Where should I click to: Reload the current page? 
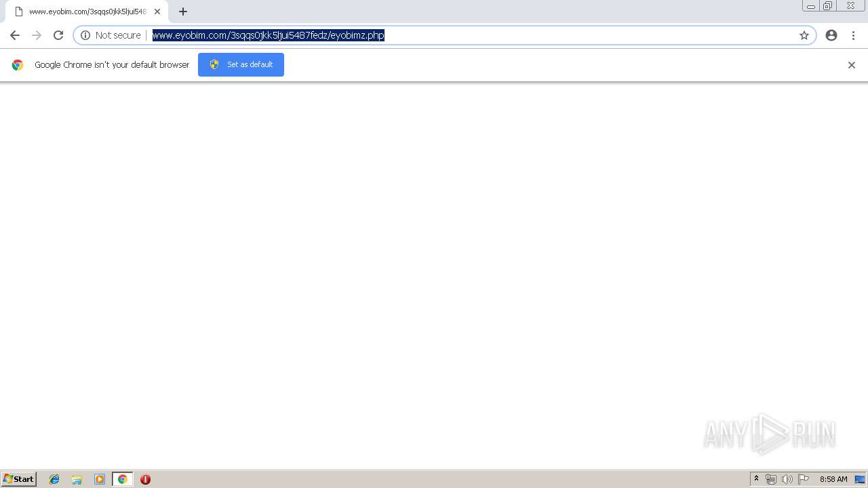click(x=58, y=35)
